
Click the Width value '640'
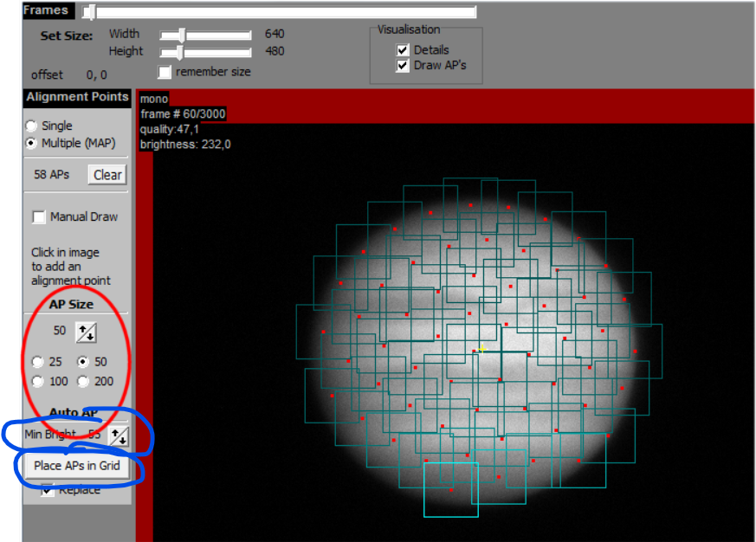click(275, 34)
